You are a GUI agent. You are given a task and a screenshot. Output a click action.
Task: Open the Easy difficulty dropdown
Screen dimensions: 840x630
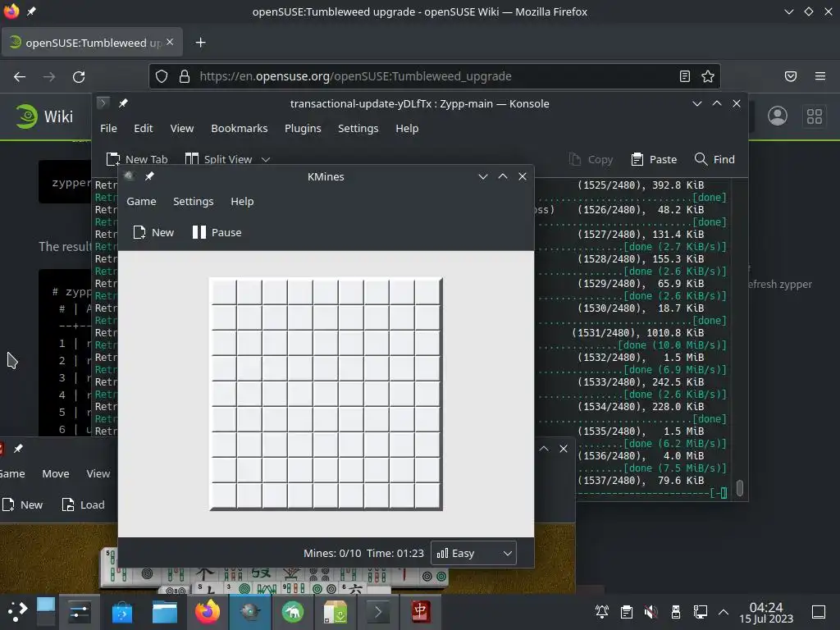click(473, 554)
